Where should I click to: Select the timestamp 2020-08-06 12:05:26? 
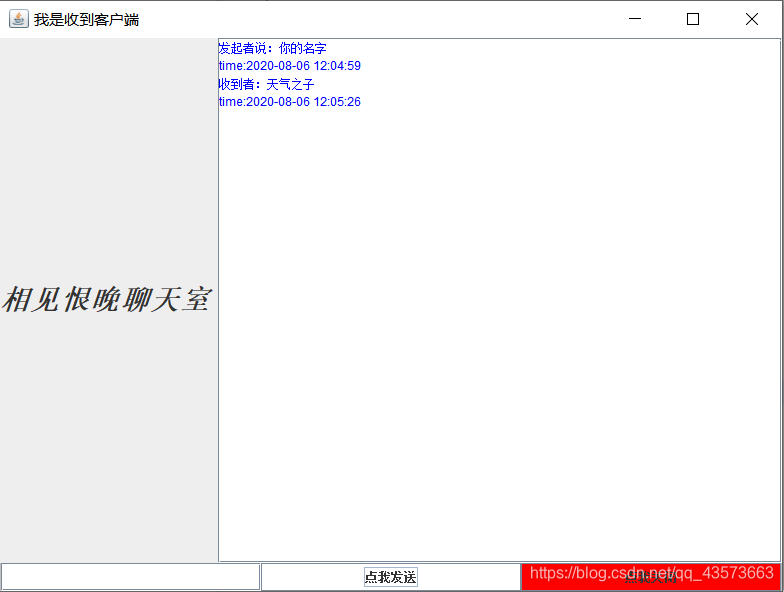(304, 102)
